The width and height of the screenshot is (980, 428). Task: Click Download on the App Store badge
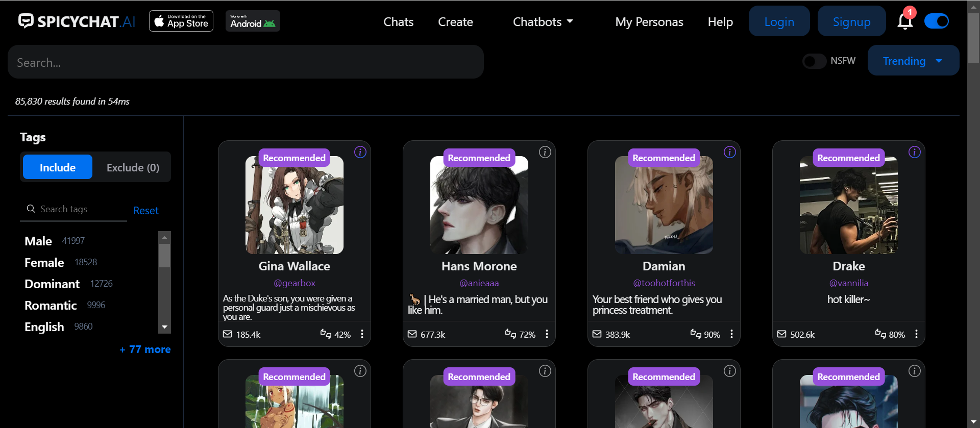point(181,21)
